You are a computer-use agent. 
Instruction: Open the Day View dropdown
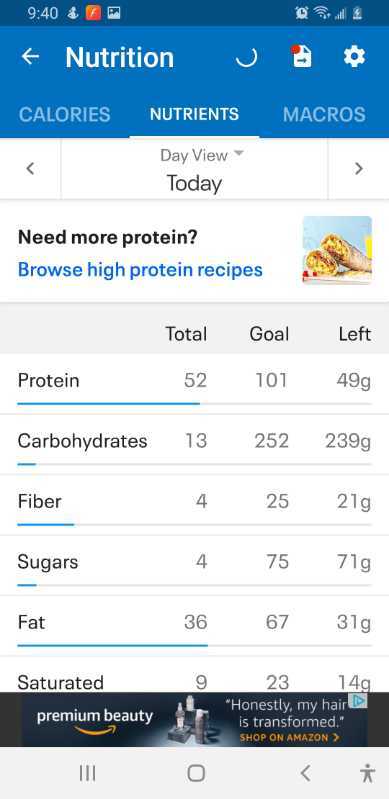(x=194, y=169)
